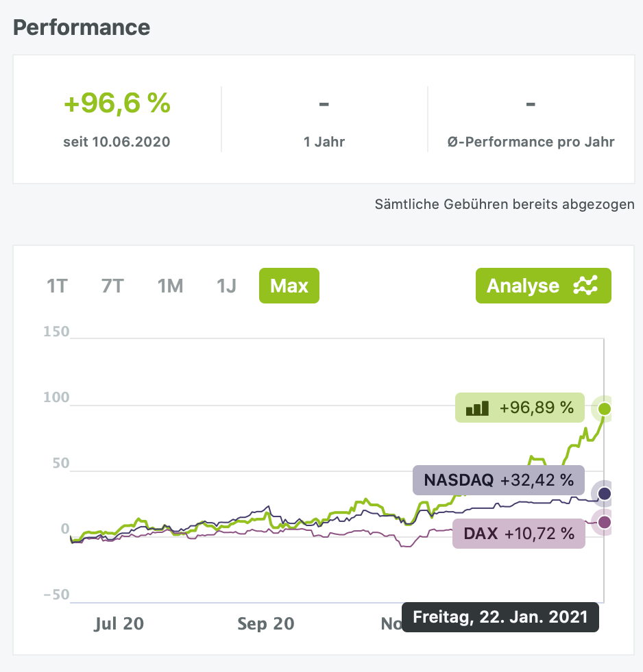This screenshot has width=643, height=672.
Task: Click the +96,89 % portfolio tooltip
Action: 519,408
